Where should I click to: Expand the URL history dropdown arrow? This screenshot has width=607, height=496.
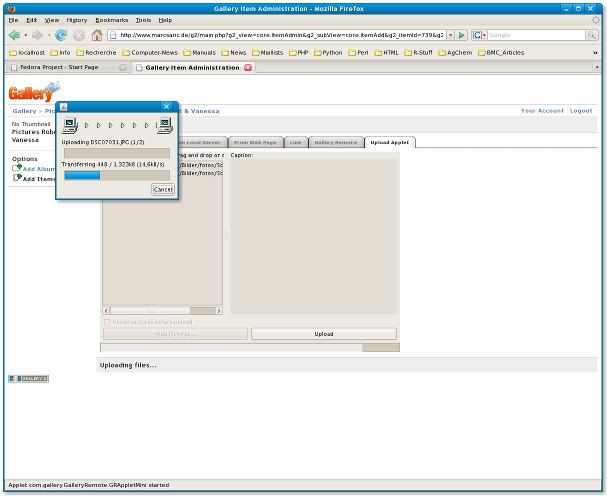pyautogui.click(x=450, y=35)
